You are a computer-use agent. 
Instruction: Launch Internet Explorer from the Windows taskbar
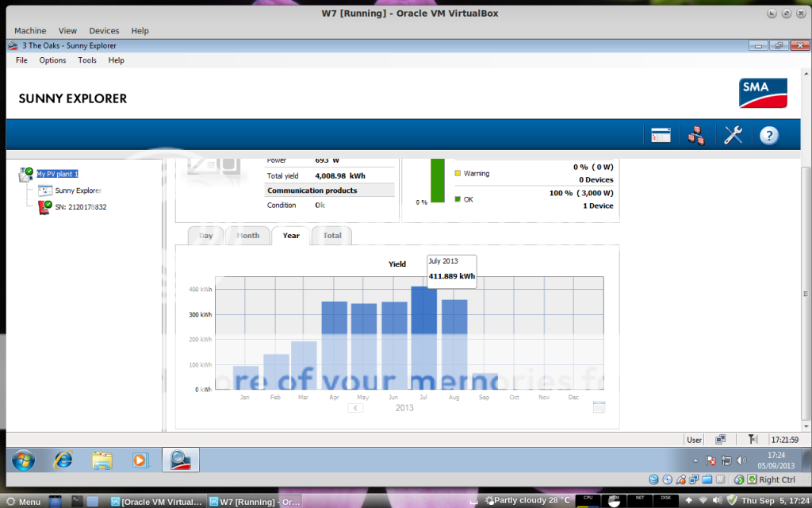point(63,460)
